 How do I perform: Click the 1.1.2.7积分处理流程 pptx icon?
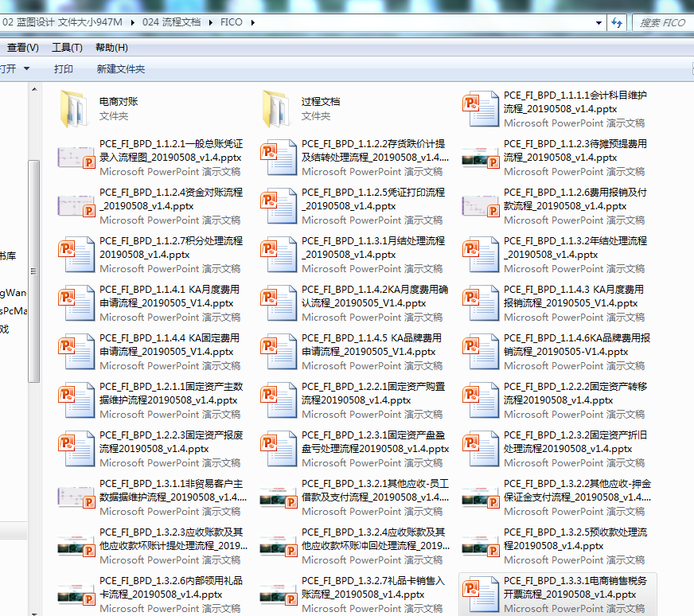point(76,255)
